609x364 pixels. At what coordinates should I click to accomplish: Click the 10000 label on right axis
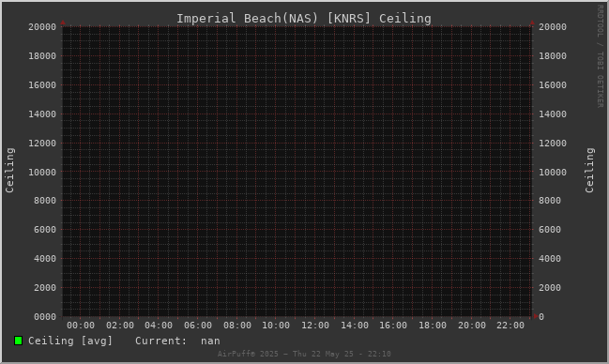(x=553, y=172)
